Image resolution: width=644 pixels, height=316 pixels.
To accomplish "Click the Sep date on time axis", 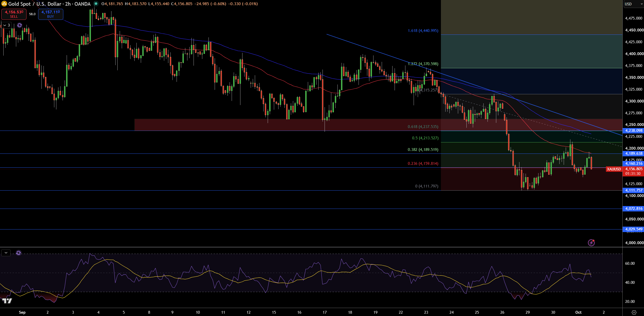I will 22,312.
